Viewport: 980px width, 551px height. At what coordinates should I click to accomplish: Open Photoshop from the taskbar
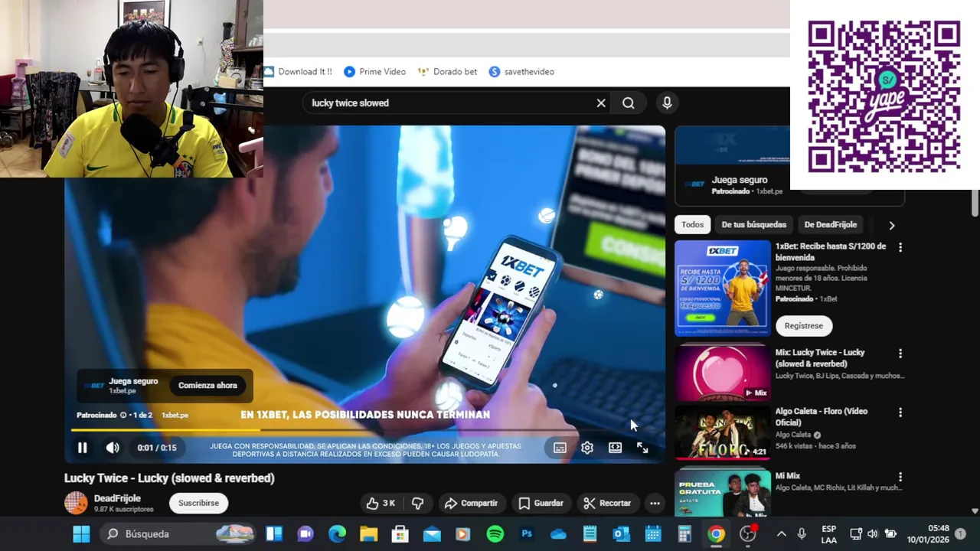tap(527, 533)
